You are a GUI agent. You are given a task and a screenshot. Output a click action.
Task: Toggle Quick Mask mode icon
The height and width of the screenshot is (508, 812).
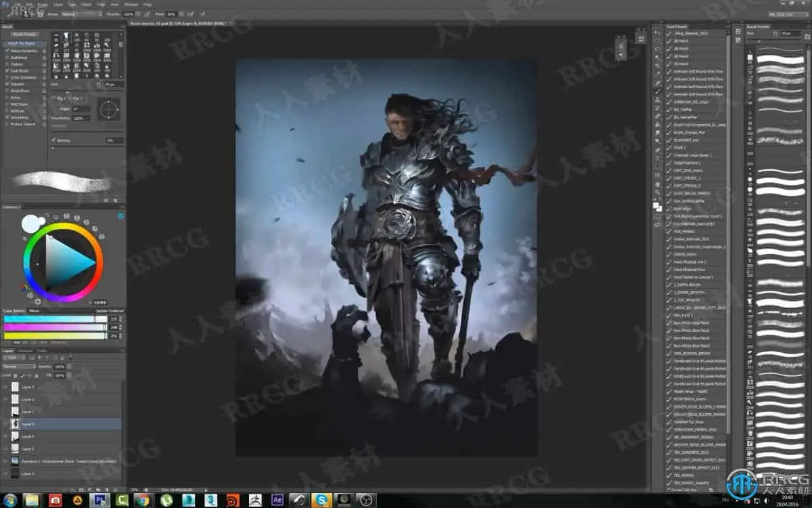coord(656,216)
